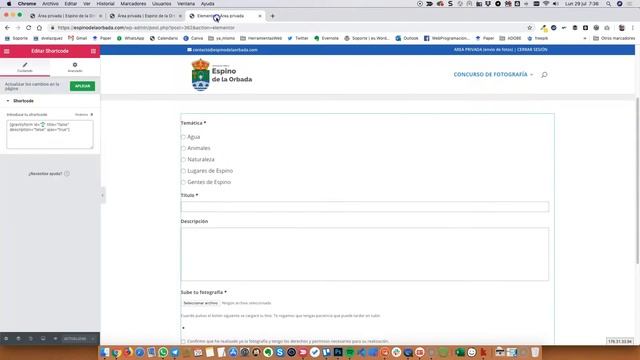Switch to the second Área privada browser tab
This screenshot has height=360, width=640.
point(145,16)
